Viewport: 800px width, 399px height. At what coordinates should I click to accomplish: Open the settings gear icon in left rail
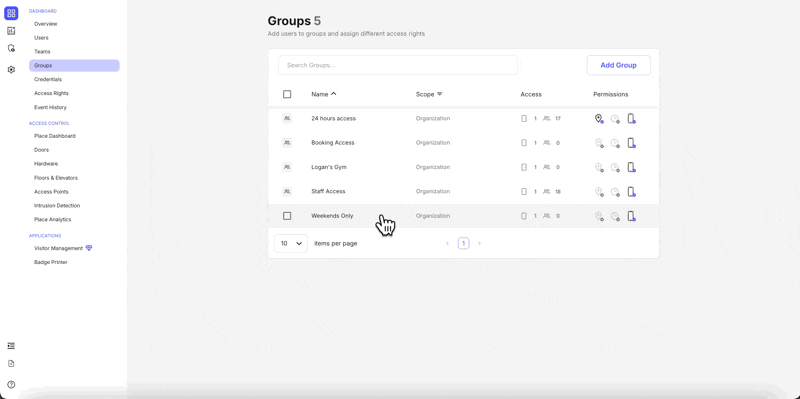[11, 69]
